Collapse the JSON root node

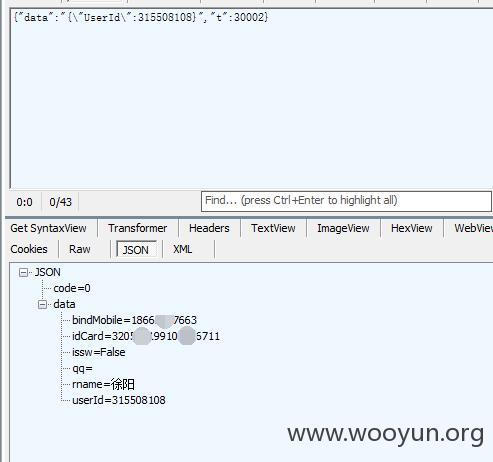tap(23, 273)
